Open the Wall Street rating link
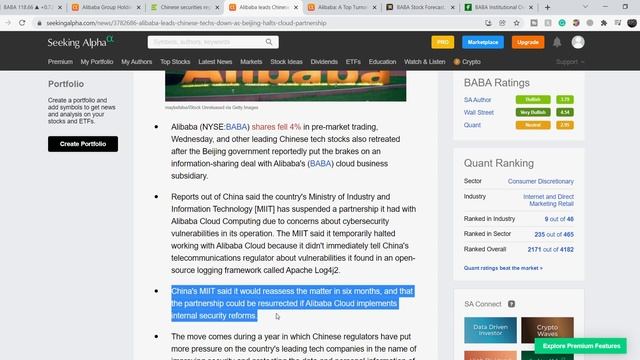 click(x=478, y=112)
